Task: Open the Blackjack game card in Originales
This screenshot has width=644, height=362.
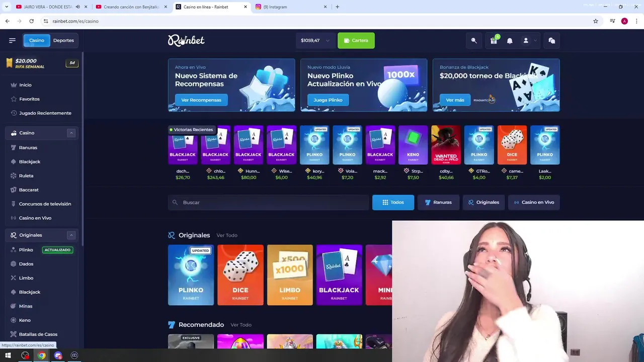Action: point(339,275)
